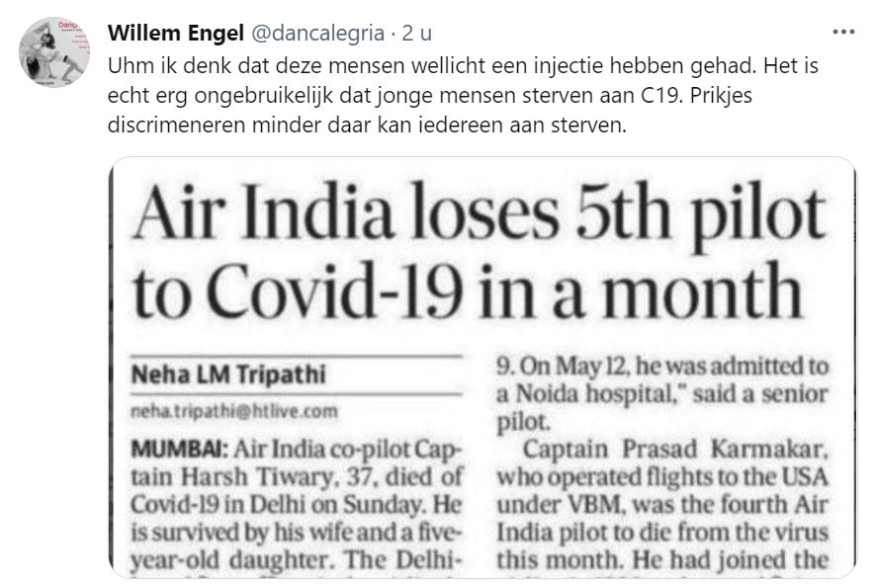Open the tweet via the '2 u' timestamp
Viewport: 874px width, 588px height.
point(417,33)
